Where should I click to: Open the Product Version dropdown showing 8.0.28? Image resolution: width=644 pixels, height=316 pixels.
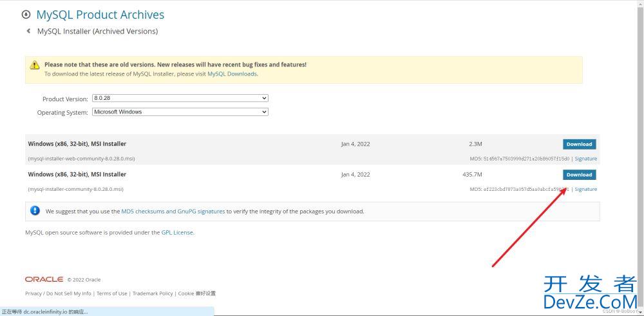[180, 98]
